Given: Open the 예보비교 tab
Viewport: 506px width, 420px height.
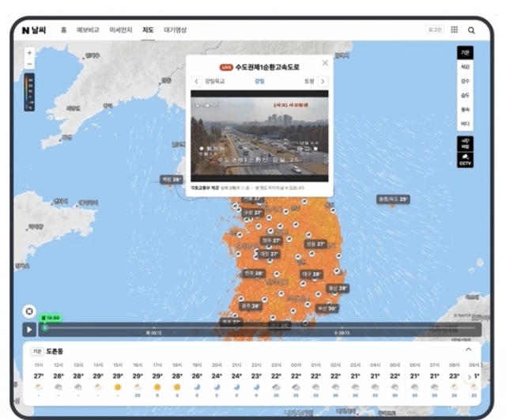Looking at the screenshot, I should pos(88,30).
